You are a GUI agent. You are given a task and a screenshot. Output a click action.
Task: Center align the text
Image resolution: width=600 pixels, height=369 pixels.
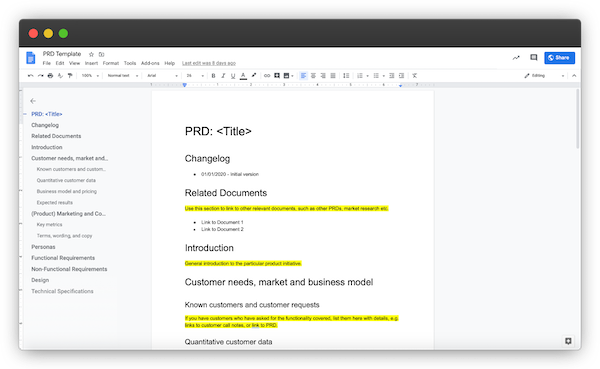tap(313, 76)
